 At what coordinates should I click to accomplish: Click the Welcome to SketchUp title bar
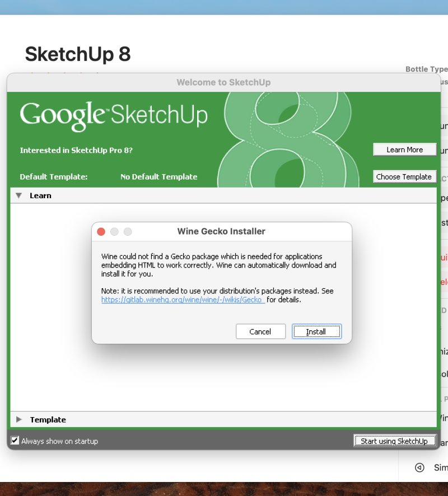tap(223, 82)
